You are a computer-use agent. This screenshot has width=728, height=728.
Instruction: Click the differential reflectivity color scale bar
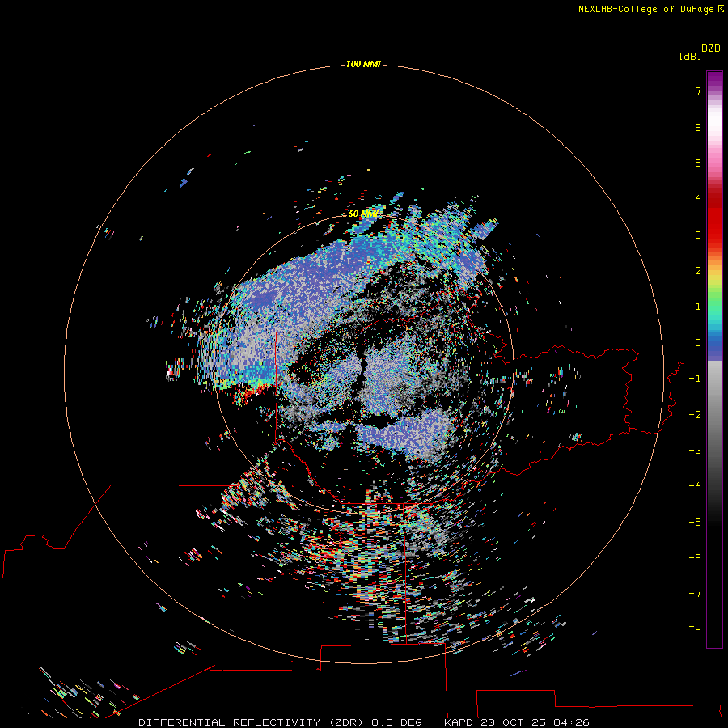coord(714,359)
